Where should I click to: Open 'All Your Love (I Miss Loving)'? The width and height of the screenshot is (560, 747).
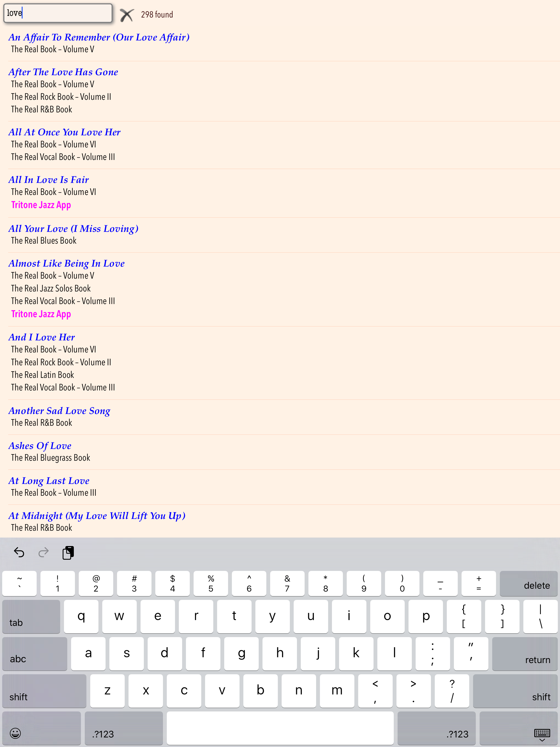(73, 229)
